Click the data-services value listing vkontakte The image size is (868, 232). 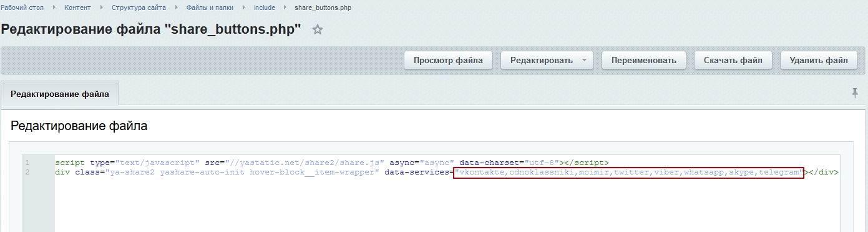click(629, 172)
